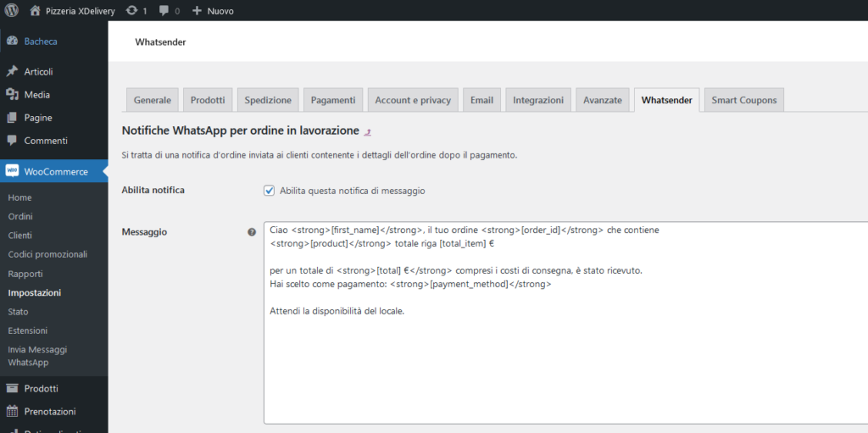This screenshot has width=868, height=433.
Task: Open the Avanzate tab
Action: coord(603,100)
